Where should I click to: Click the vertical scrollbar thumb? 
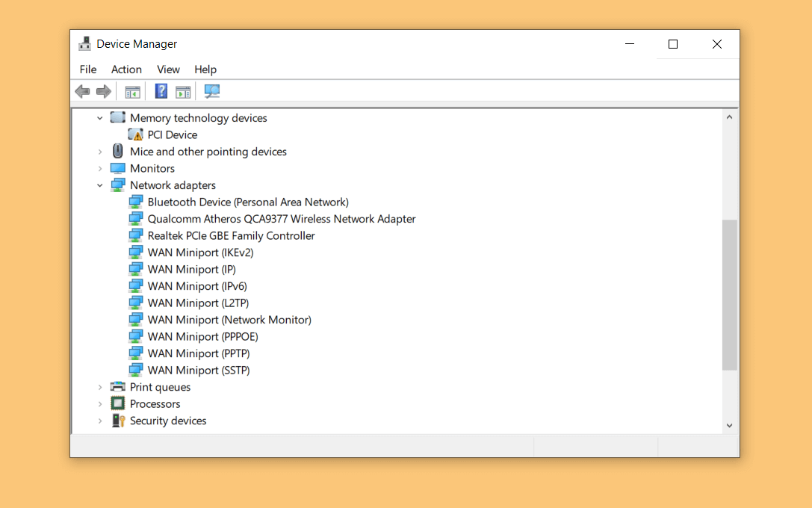(729, 294)
